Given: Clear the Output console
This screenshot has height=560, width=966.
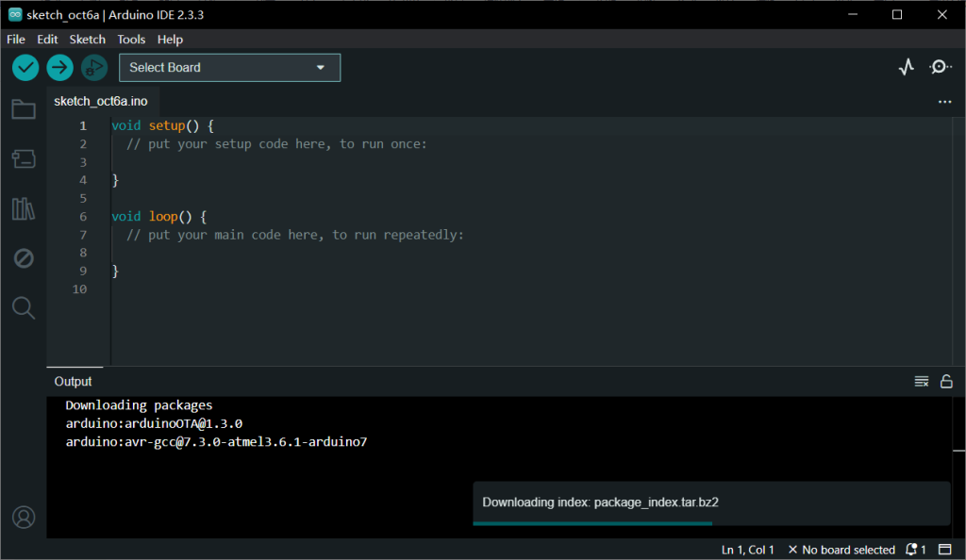Looking at the screenshot, I should pyautogui.click(x=921, y=381).
